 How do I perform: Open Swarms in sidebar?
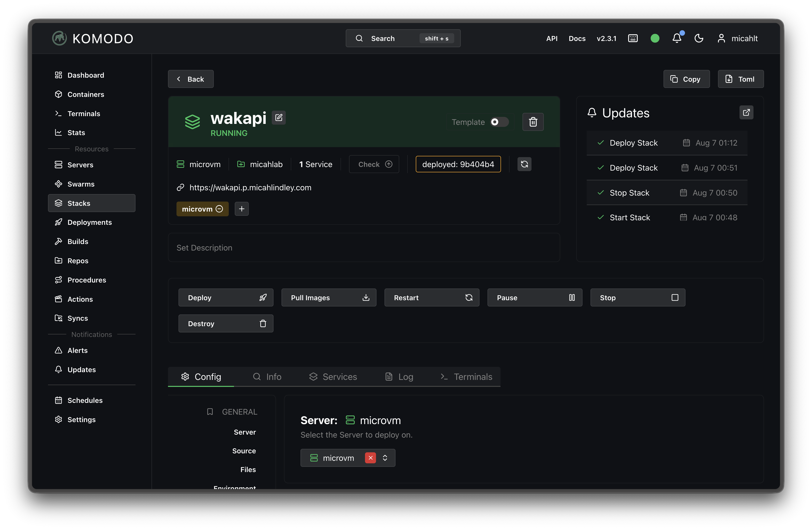pos(91,184)
